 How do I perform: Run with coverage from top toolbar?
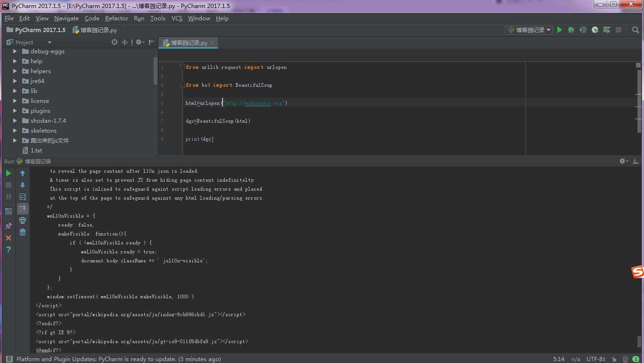pos(583,30)
